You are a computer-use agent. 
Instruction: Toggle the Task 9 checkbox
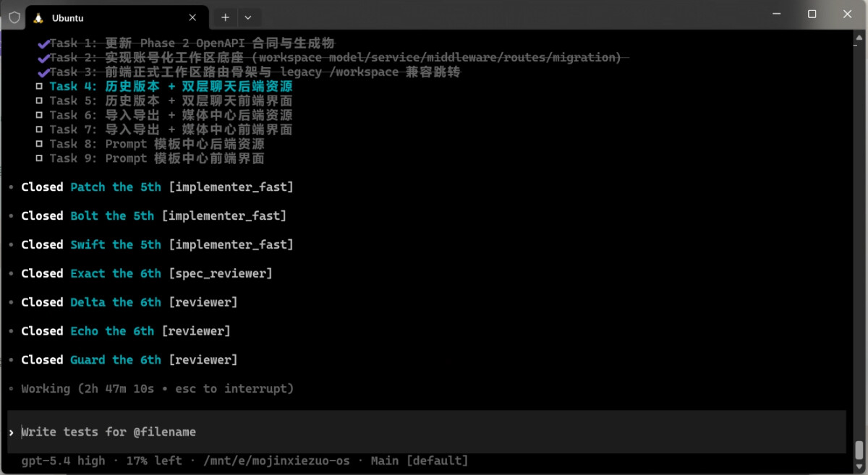39,158
